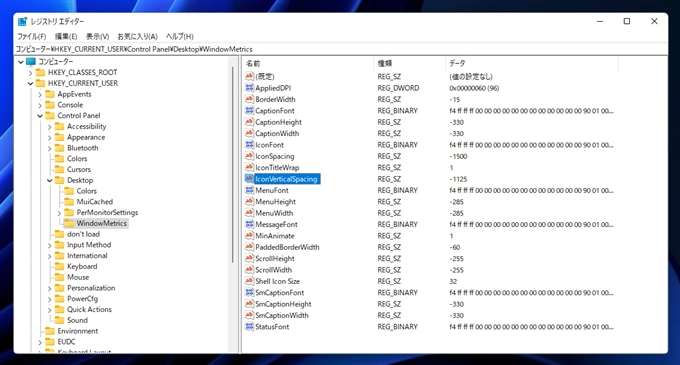Image resolution: width=680 pixels, height=365 pixels.
Task: Click the (既定) default value icon
Action: click(x=249, y=76)
